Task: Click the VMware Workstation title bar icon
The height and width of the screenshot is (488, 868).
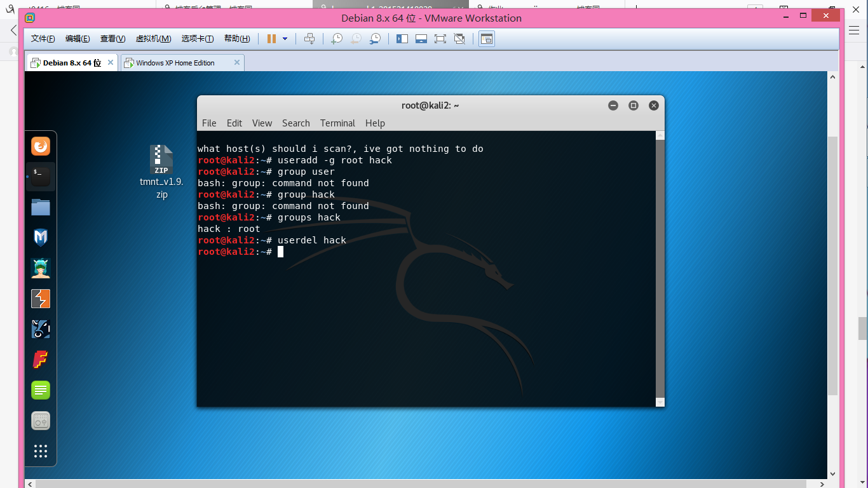Action: coord(30,18)
